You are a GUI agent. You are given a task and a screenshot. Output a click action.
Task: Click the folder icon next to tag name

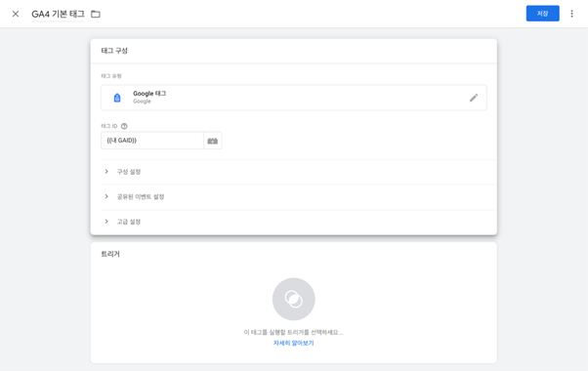tap(96, 14)
